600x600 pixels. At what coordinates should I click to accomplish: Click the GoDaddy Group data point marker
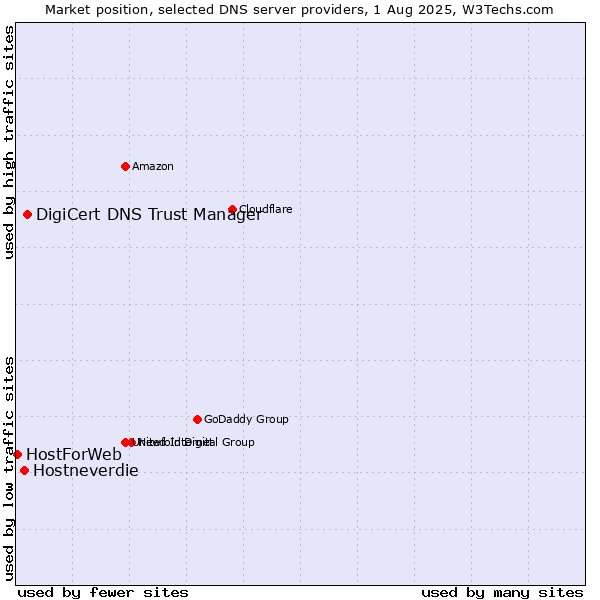pyautogui.click(x=197, y=419)
